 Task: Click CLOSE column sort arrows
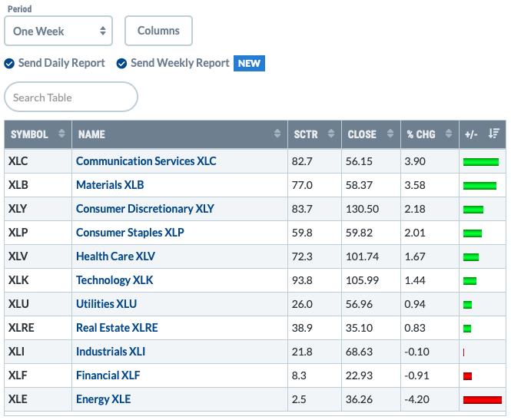tap(390, 134)
